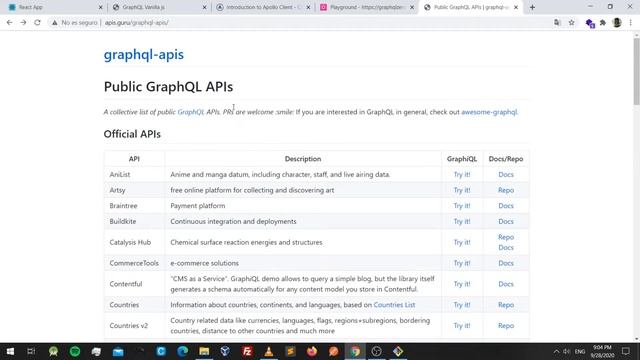Switch to the GraphQL Vanilla js tab
This screenshot has width=640, height=360.
[x=159, y=7]
